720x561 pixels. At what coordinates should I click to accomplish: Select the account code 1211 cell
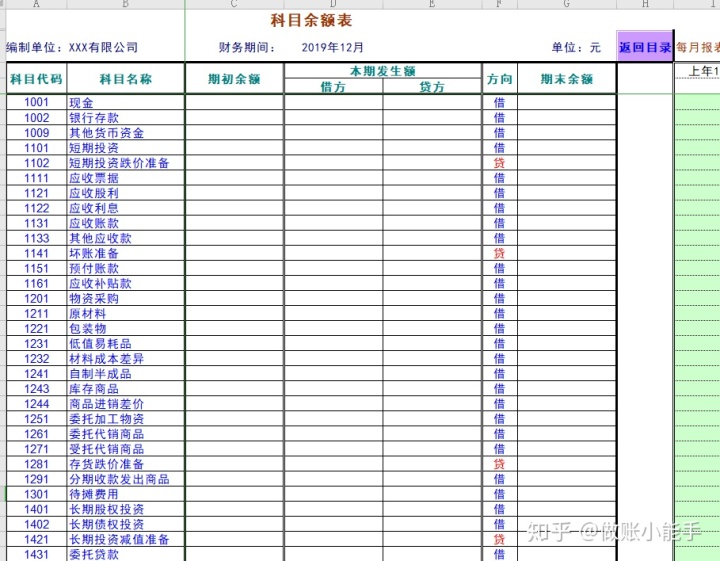point(36,314)
